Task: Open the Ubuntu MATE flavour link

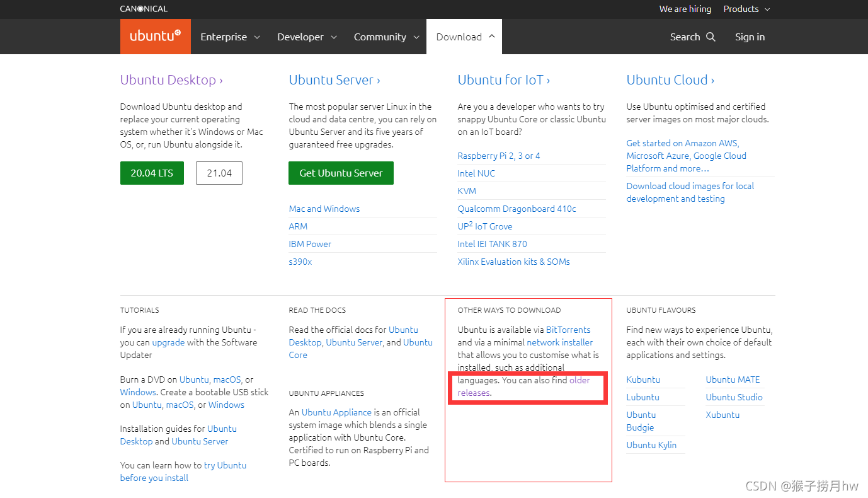Action: coord(733,379)
